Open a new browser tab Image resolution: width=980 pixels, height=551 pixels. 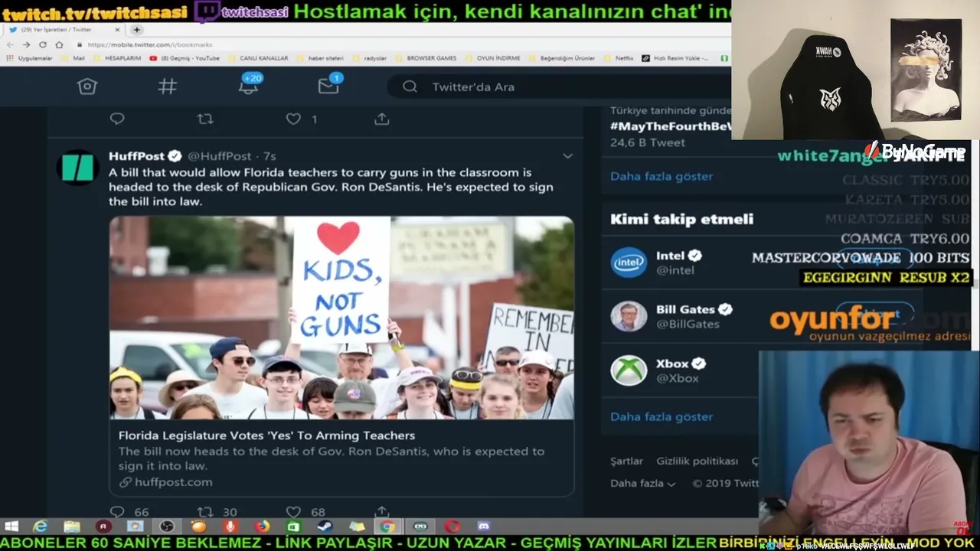point(136,30)
